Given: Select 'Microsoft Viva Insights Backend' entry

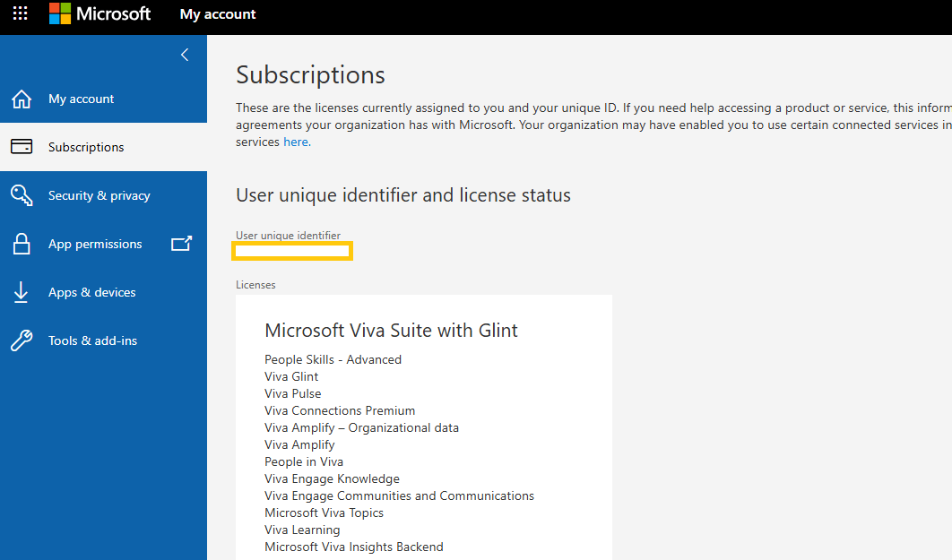Looking at the screenshot, I should 354,547.
